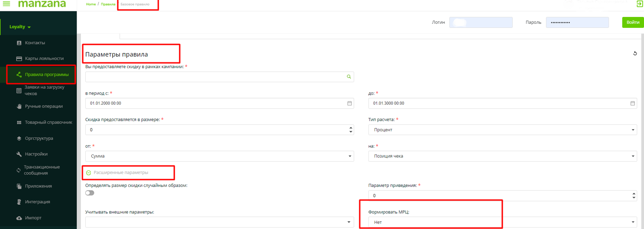Click the hamburger menu icon
Viewport: 644px width, 229px height.
tap(6, 4)
